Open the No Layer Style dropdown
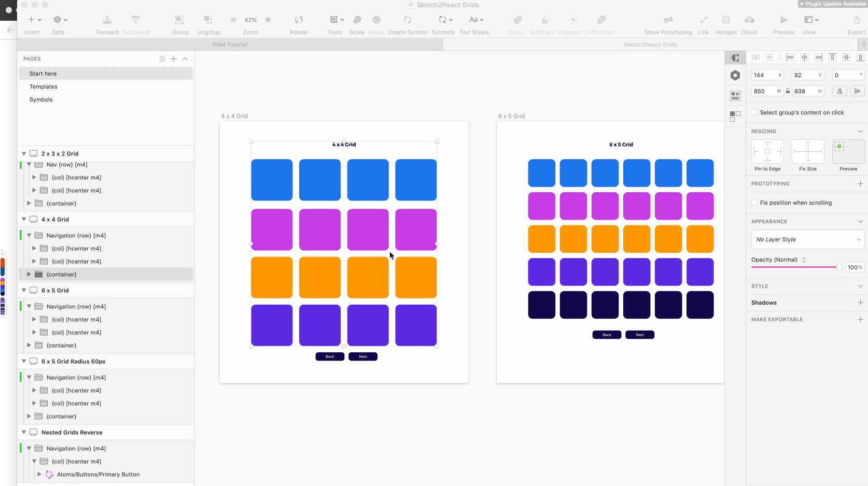 tap(807, 239)
